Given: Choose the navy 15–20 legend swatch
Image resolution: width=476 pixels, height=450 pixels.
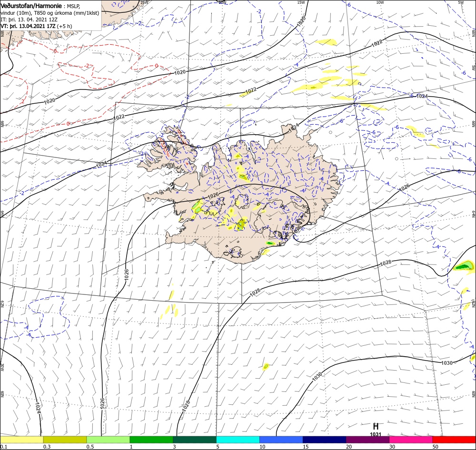Looking at the screenshot, I should (325, 440).
